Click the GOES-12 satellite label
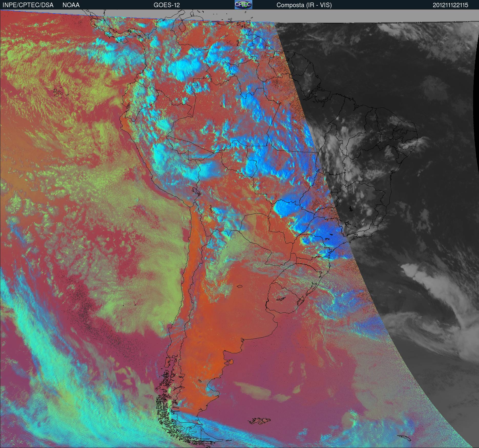This screenshot has height=448, width=479. click(x=167, y=5)
